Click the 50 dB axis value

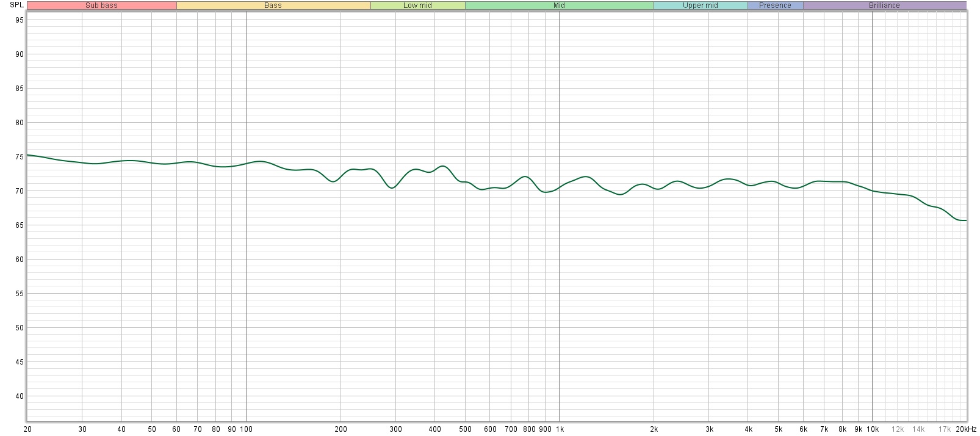click(x=20, y=328)
